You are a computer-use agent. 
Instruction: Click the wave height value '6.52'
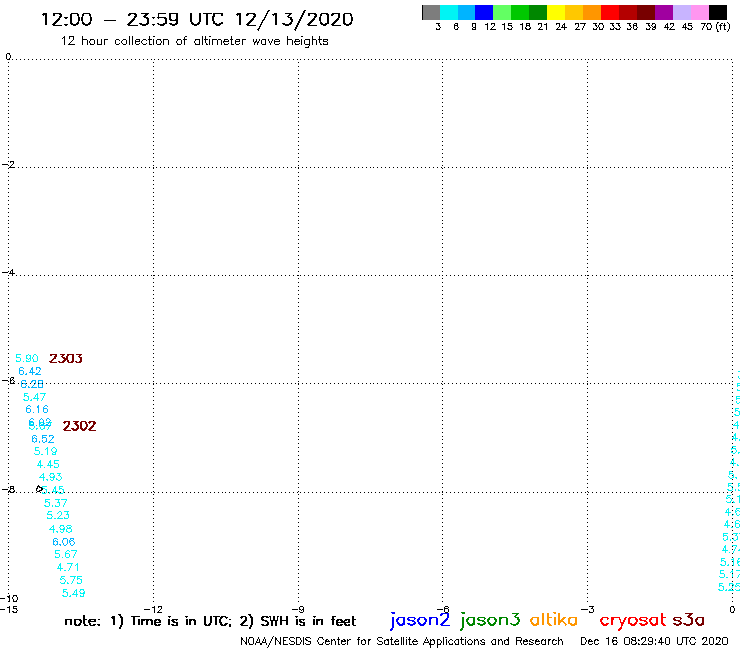click(43, 439)
